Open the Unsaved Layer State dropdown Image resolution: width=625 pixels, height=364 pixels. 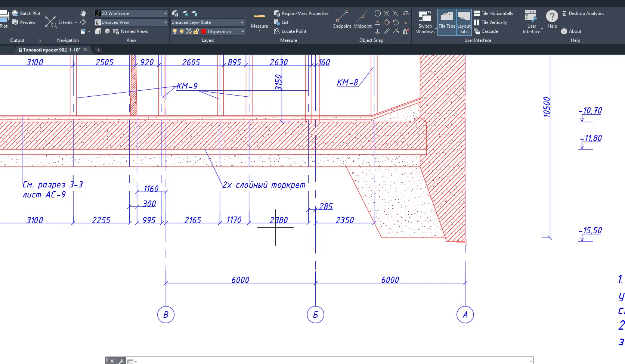tap(208, 22)
